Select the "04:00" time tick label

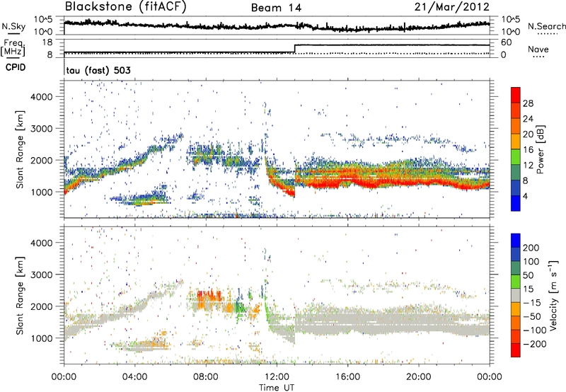coord(134,377)
